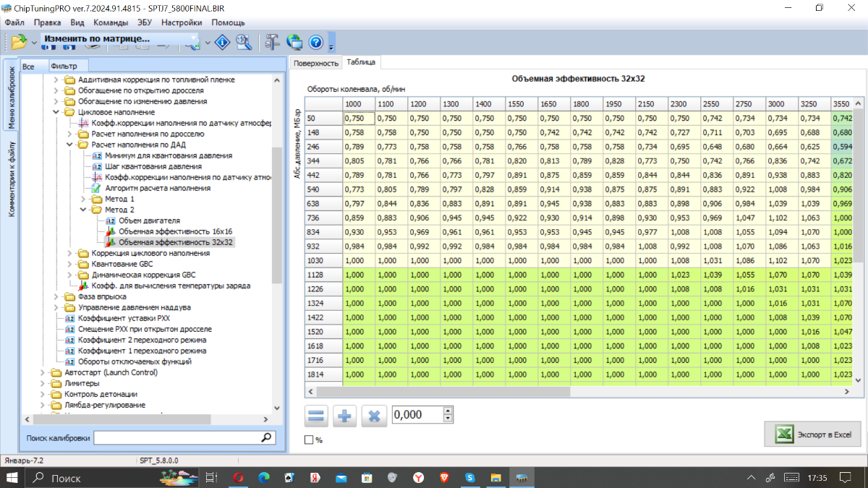Click the equals (set value) button
The image size is (868, 488).
pos(316,416)
